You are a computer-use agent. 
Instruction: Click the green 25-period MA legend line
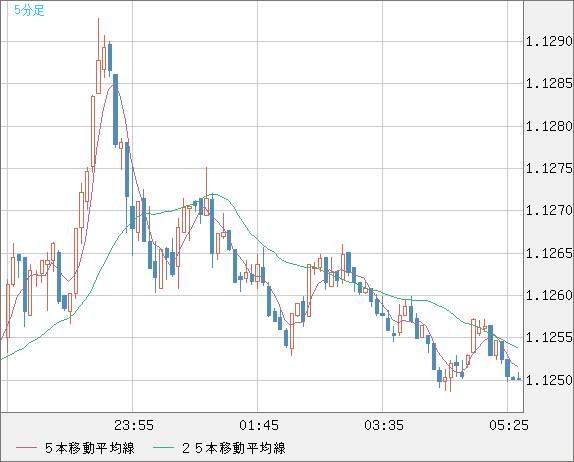tap(163, 448)
